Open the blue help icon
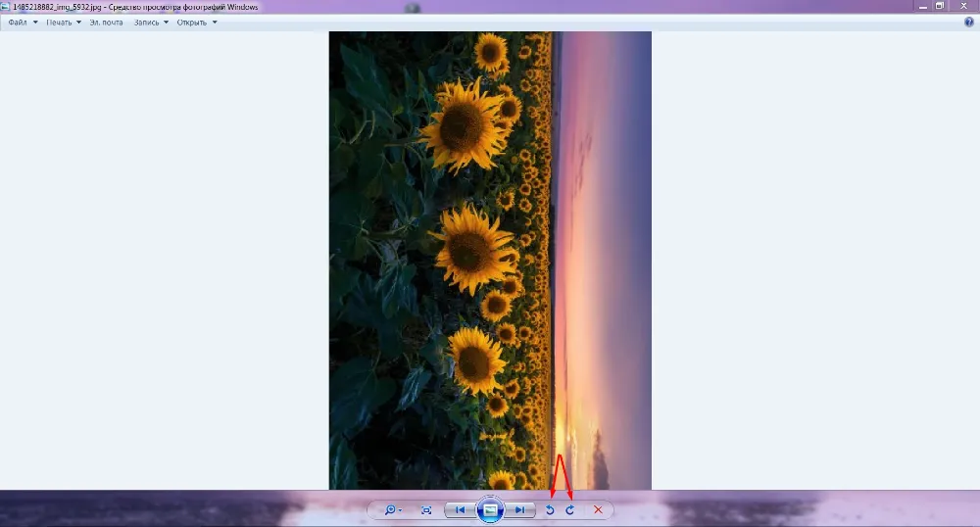 click(969, 22)
